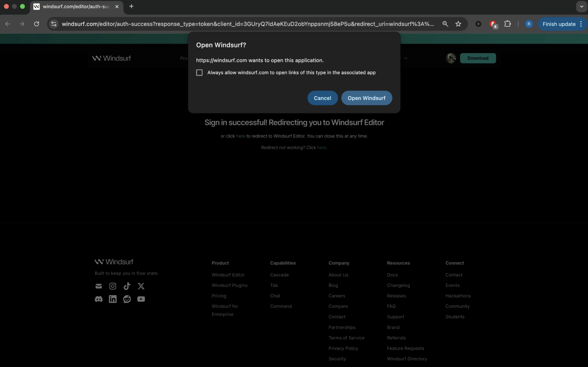Click the Discord icon in footer
588x367 pixels.
click(98, 299)
